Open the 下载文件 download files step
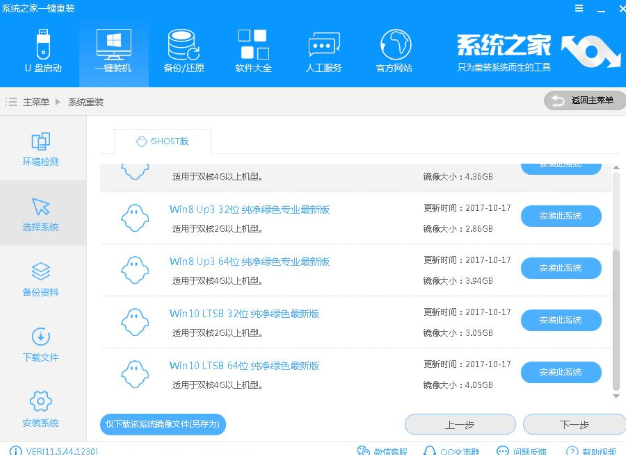 (41, 343)
